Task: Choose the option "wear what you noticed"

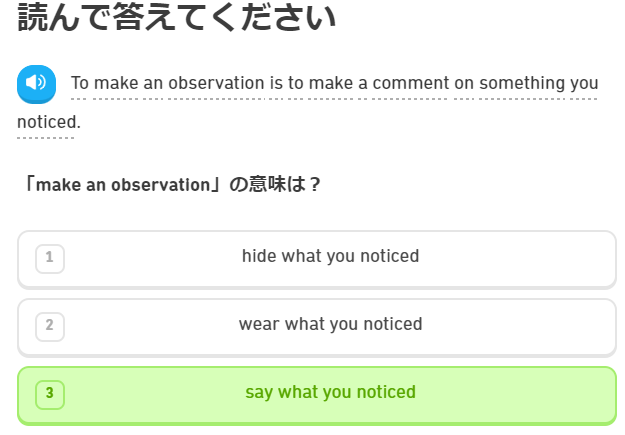Action: [x=330, y=325]
